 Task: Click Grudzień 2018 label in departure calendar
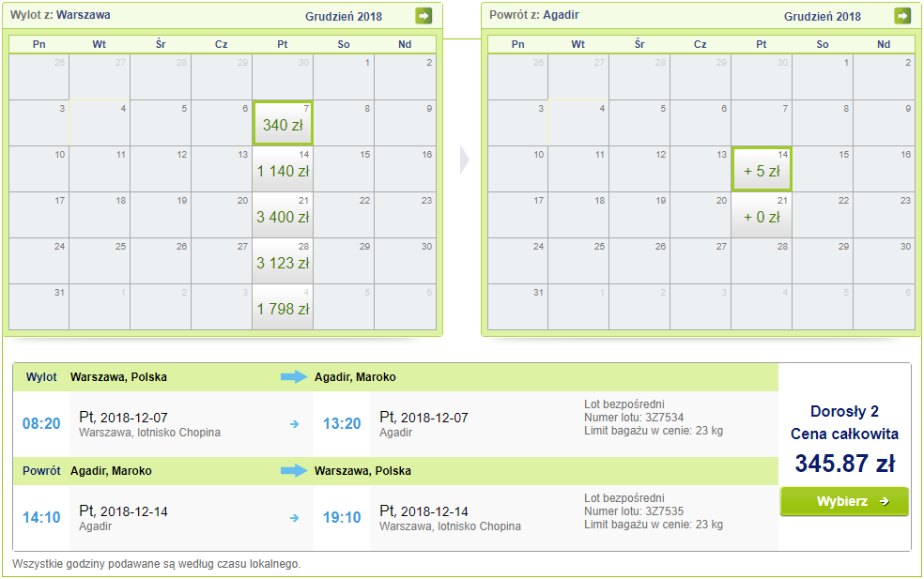pyautogui.click(x=344, y=17)
